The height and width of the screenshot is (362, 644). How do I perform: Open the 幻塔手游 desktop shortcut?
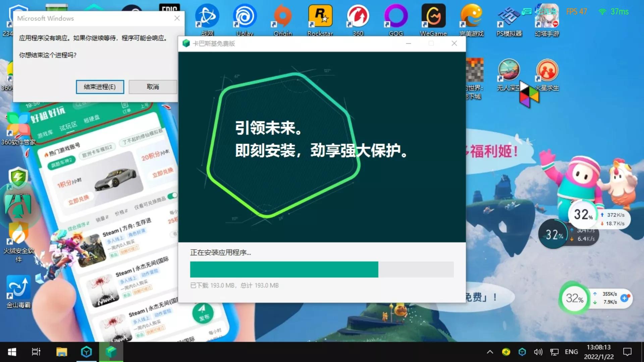[547, 19]
